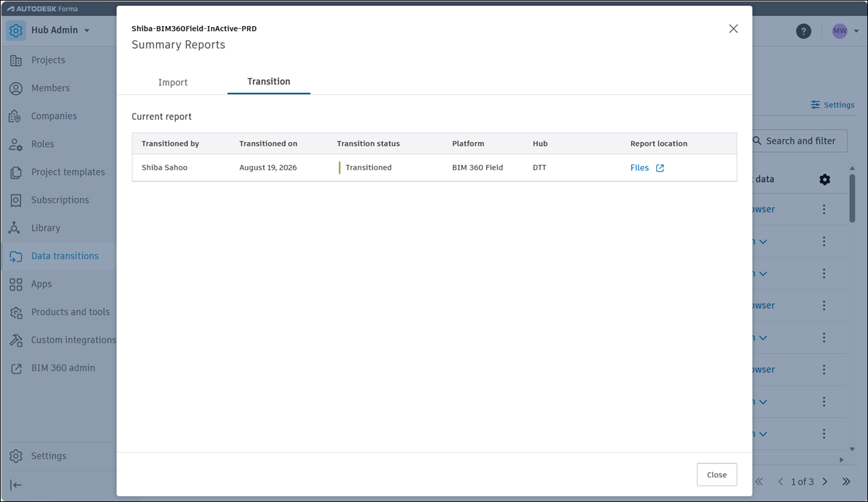Click the Data transitions icon

click(x=15, y=256)
